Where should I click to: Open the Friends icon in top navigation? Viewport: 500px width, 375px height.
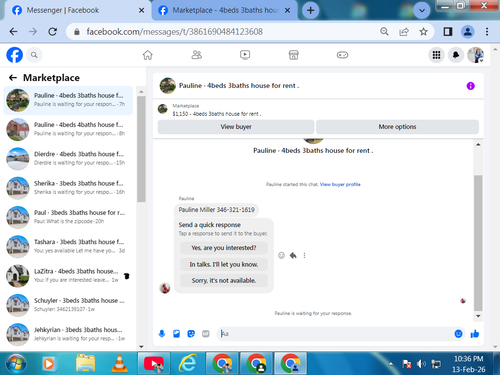coord(196,55)
